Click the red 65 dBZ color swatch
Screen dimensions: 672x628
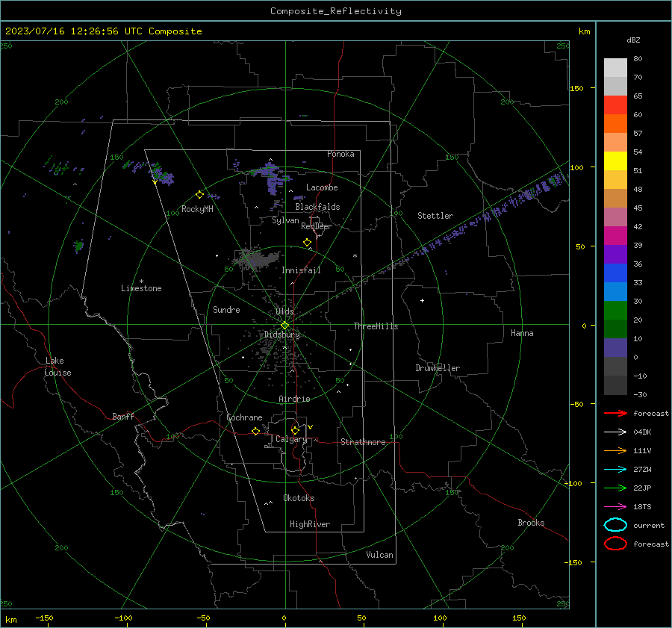(x=615, y=105)
